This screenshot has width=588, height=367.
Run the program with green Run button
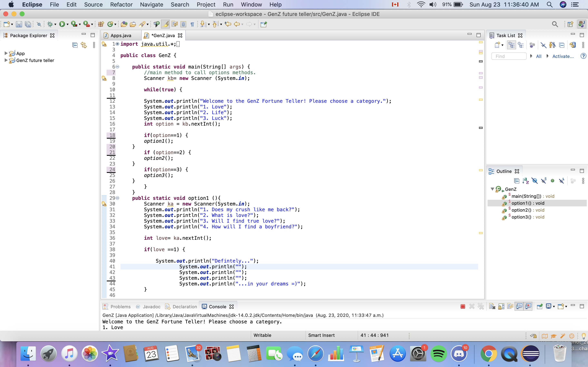[62, 24]
